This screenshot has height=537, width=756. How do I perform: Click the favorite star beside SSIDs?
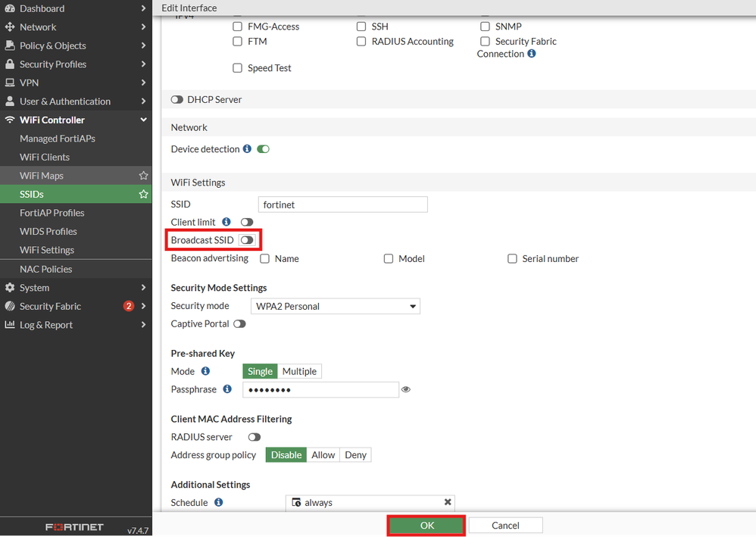143,194
